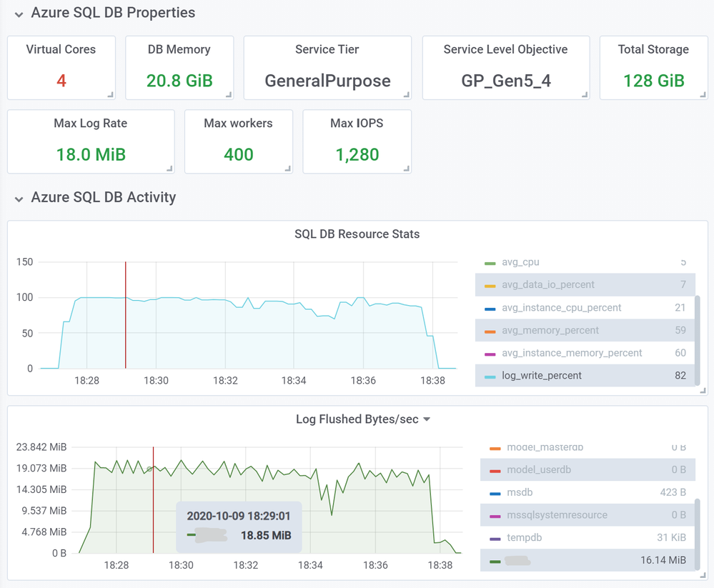Viewport: 714px width, 588px height.
Task: Toggle the avg_instance_cpu_percent legend series
Action: point(562,308)
